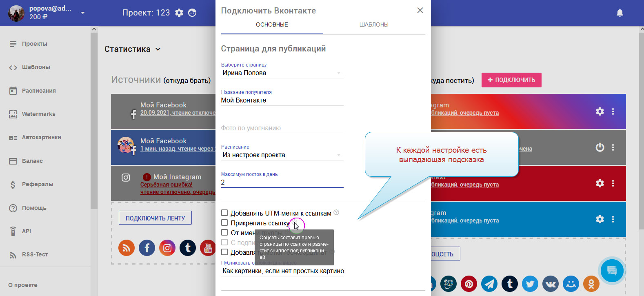Open Расписания in the sidebar
The image size is (644, 296).
[39, 91]
